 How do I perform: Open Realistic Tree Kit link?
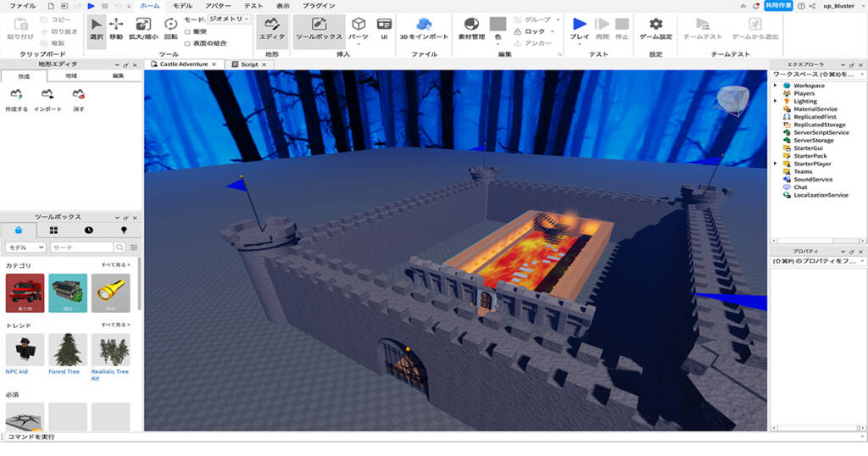pos(109,375)
